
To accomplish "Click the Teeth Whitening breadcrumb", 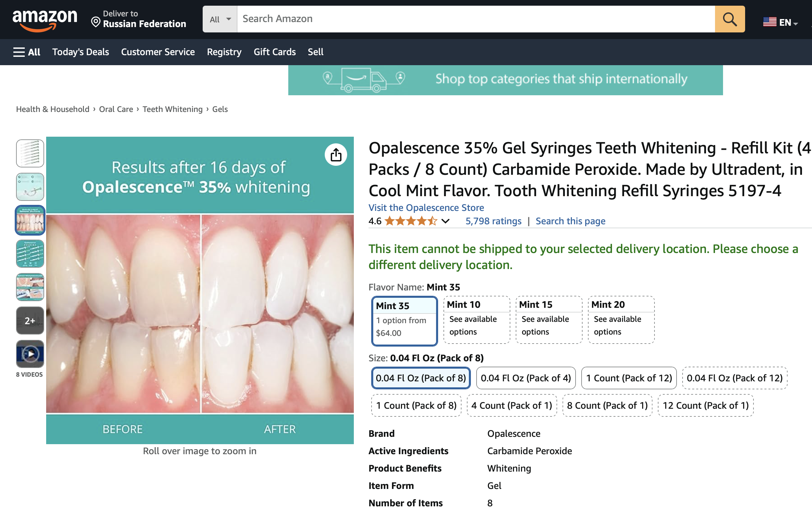I will pyautogui.click(x=172, y=109).
